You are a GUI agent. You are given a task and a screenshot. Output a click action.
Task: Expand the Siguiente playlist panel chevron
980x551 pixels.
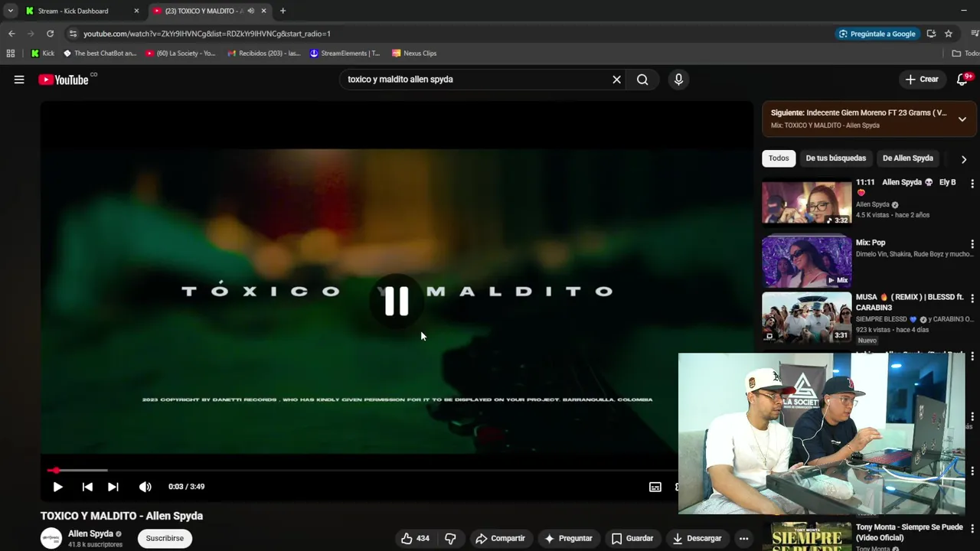[962, 119]
